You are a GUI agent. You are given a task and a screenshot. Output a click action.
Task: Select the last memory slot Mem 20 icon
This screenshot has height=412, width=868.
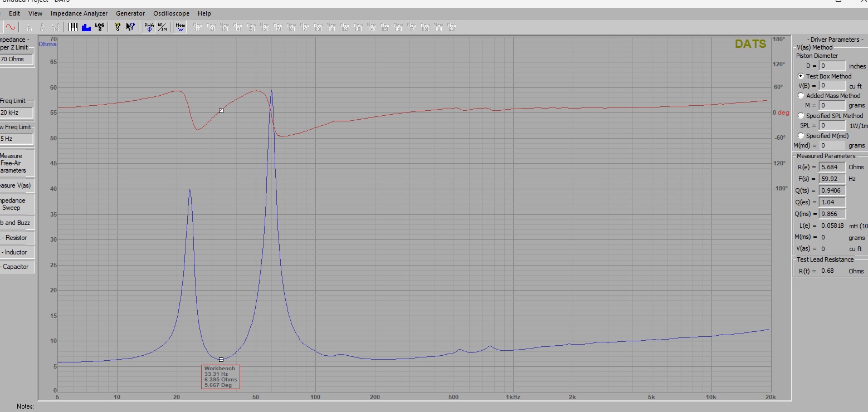tap(452, 26)
